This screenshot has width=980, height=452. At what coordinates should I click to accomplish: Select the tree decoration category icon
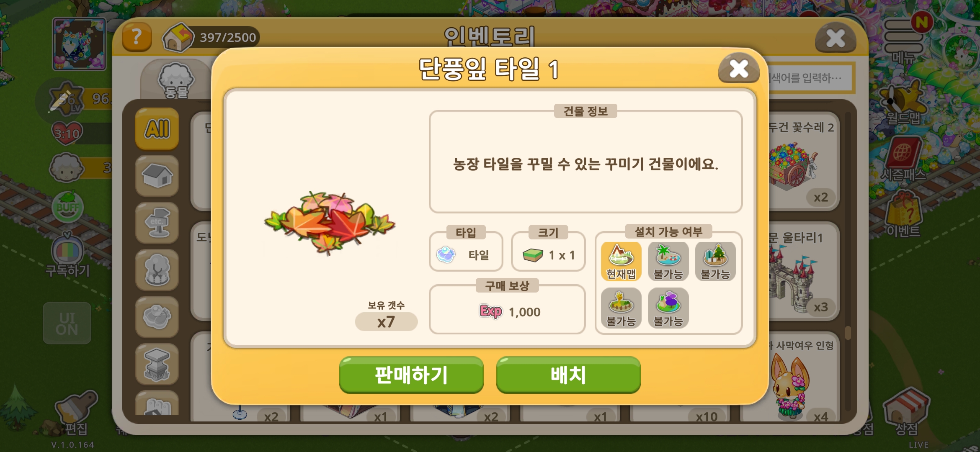tap(157, 270)
